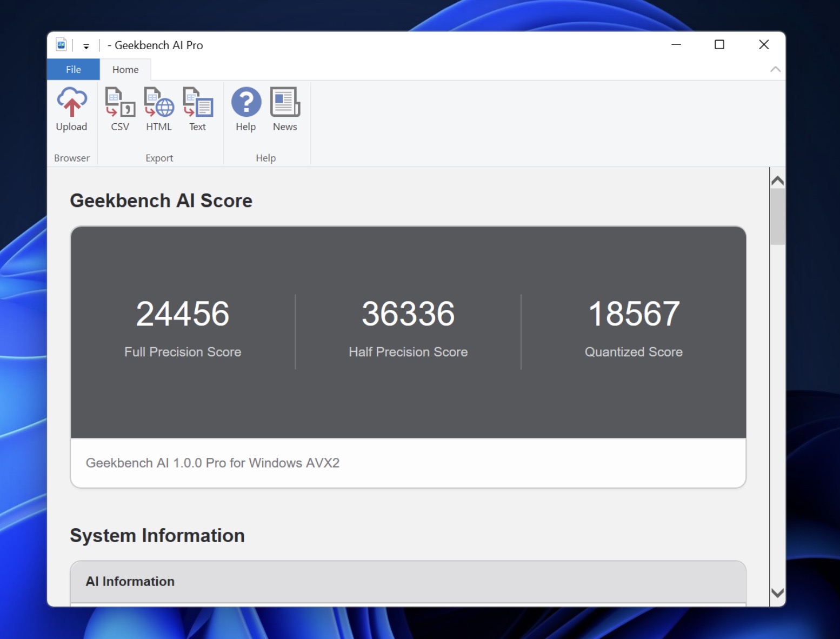Click the Quantized Score label

(x=634, y=352)
